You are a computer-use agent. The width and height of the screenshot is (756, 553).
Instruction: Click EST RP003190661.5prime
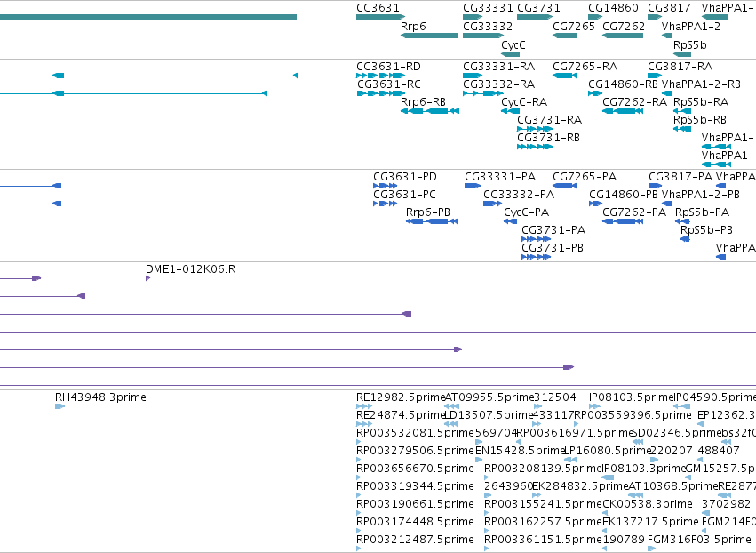click(x=415, y=504)
